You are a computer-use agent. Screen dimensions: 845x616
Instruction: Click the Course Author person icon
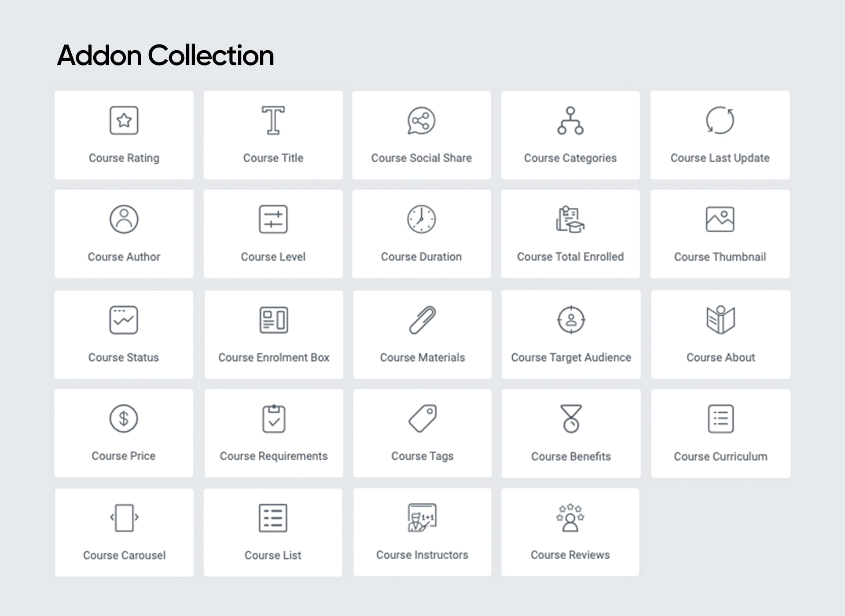coord(124,219)
